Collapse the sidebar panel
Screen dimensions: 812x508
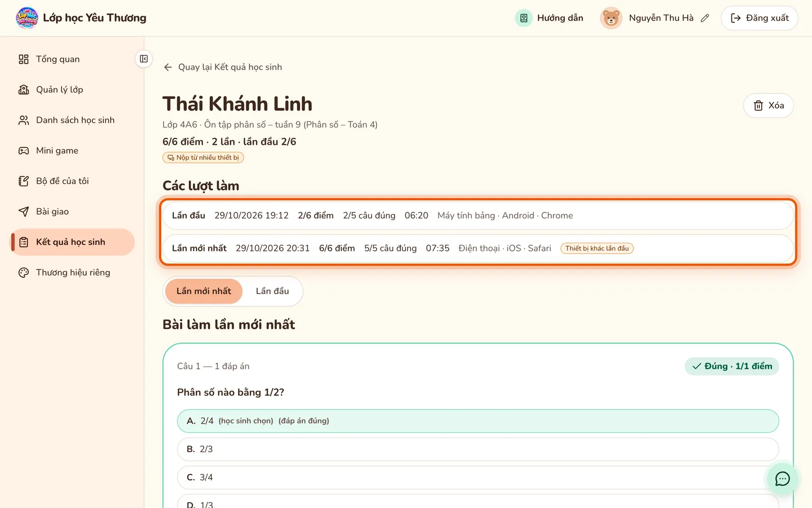pos(144,59)
